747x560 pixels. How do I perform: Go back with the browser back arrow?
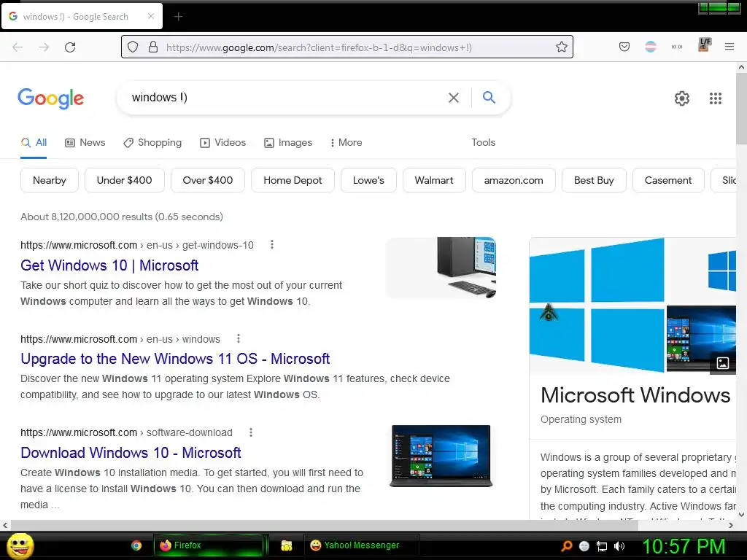pyautogui.click(x=18, y=47)
